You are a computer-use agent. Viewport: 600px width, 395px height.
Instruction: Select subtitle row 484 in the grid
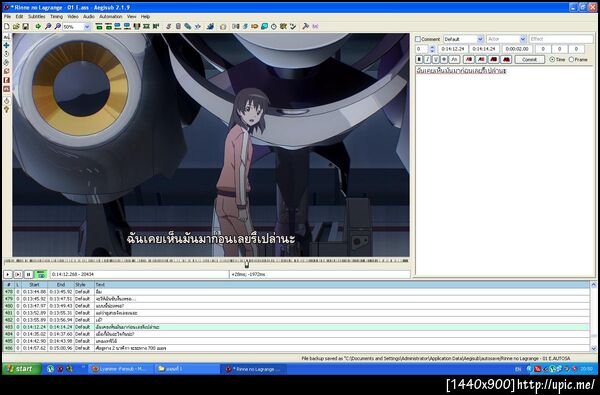[296, 334]
